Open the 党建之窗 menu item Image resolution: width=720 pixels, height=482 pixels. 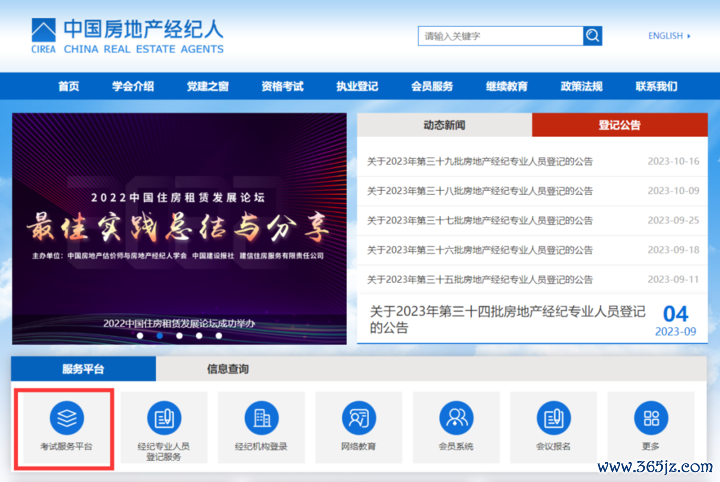click(x=208, y=86)
